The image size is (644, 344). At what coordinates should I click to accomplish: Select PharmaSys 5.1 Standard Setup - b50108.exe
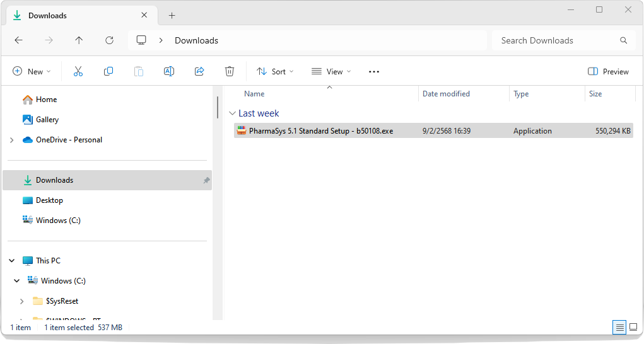[x=321, y=131]
